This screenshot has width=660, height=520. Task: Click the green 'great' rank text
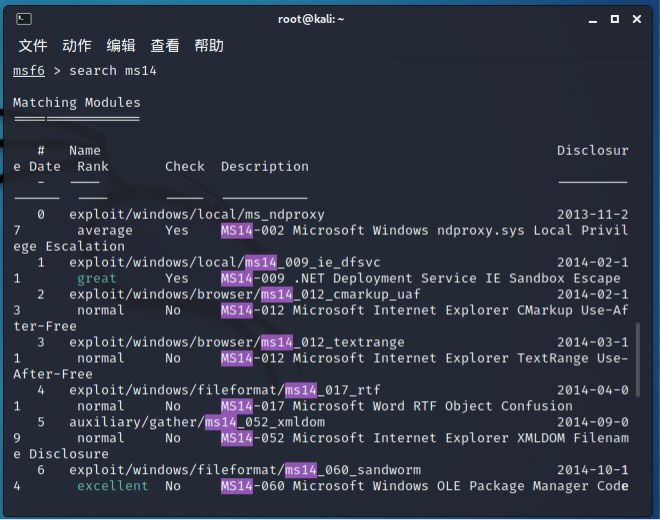(97, 279)
